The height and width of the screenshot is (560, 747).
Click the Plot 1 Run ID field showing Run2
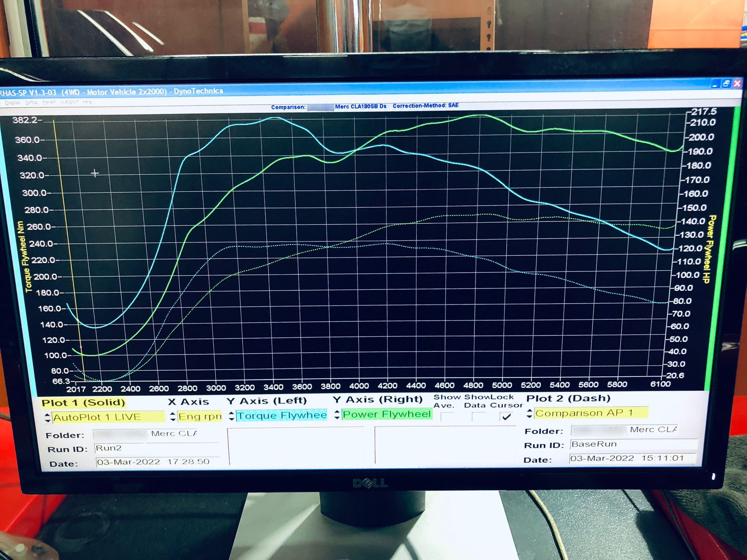157,448
